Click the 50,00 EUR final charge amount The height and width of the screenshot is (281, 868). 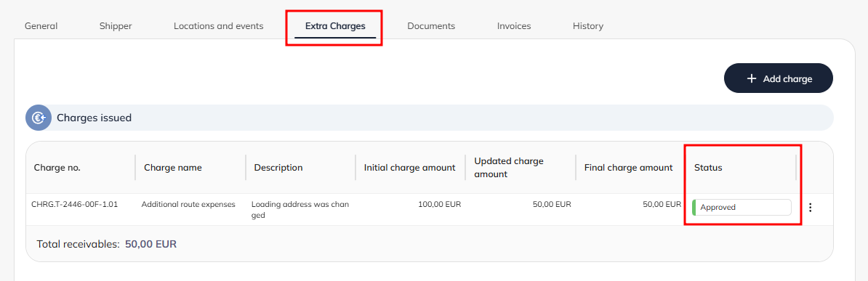662,205
